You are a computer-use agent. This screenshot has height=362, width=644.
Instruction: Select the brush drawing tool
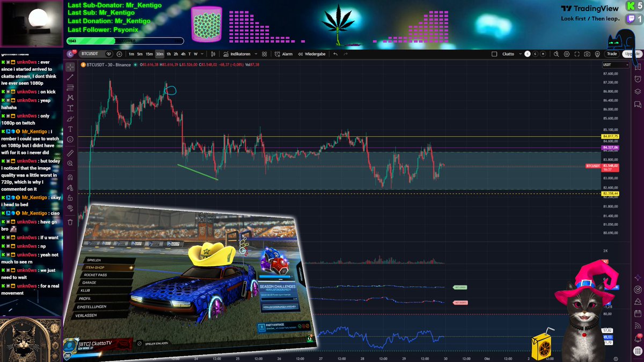tap(70, 119)
